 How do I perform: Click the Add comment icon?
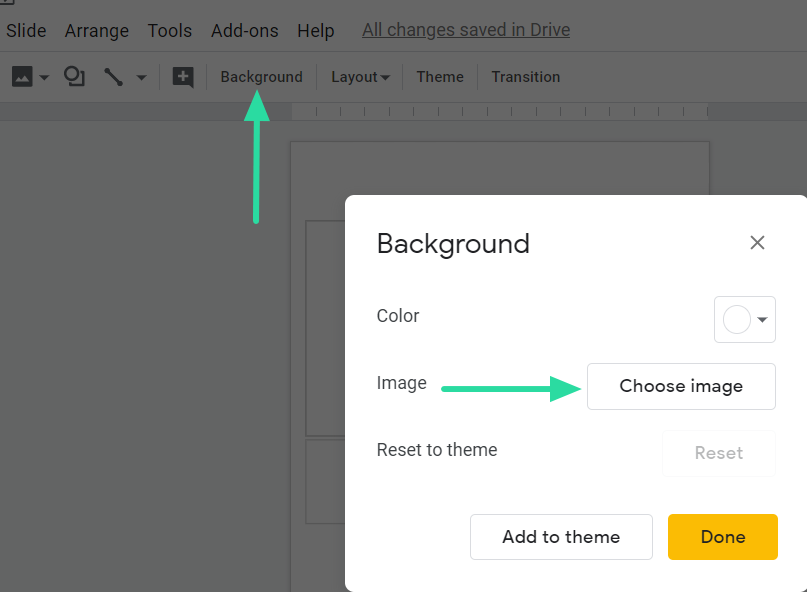182,77
